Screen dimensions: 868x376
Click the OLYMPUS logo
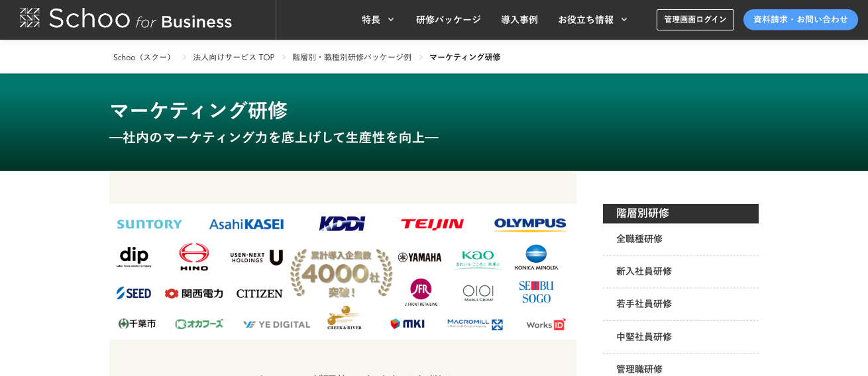[x=530, y=224]
